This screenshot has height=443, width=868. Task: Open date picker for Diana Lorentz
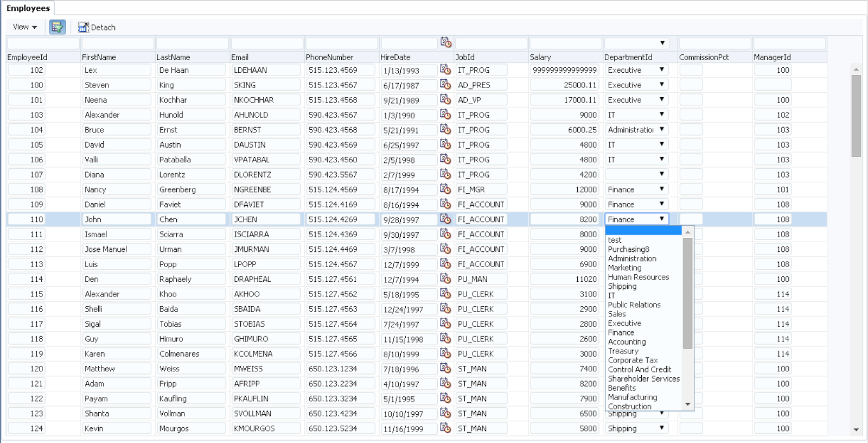(445, 174)
